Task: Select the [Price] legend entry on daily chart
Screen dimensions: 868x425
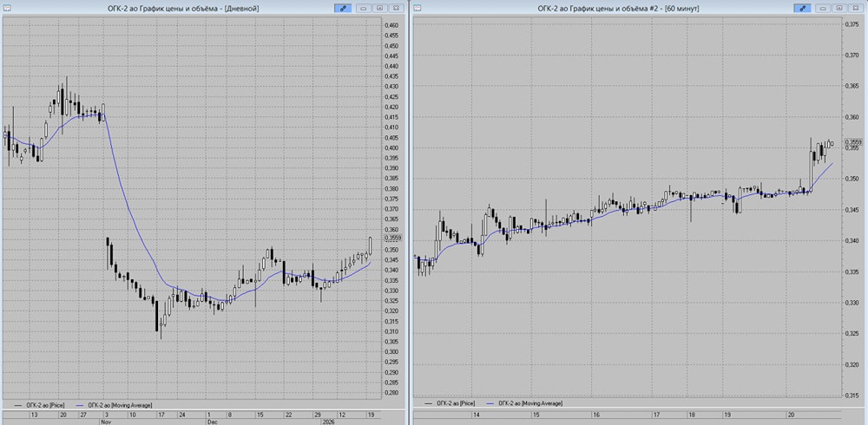Action: point(42,404)
